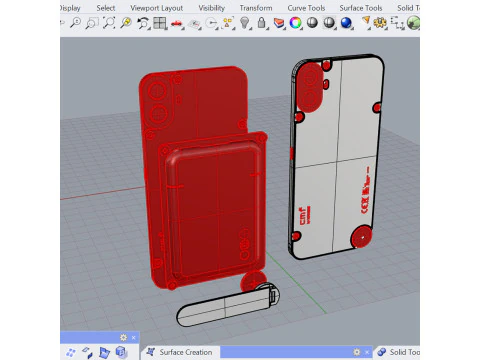Click the Extrude solid box icon
Viewport: 480px width, 360px height.
[121, 352]
